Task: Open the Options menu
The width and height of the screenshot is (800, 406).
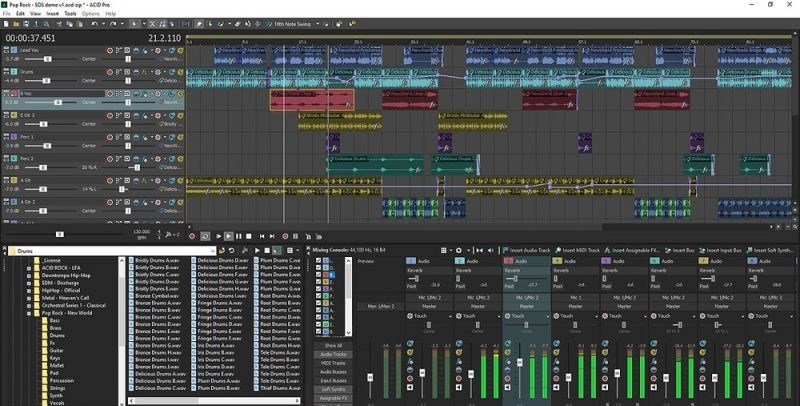Action: [91, 13]
